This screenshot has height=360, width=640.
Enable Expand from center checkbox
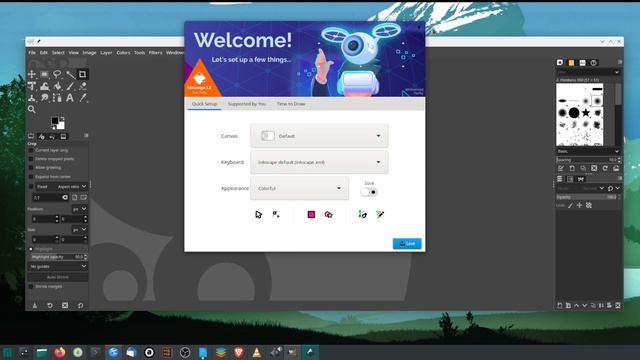(x=31, y=176)
